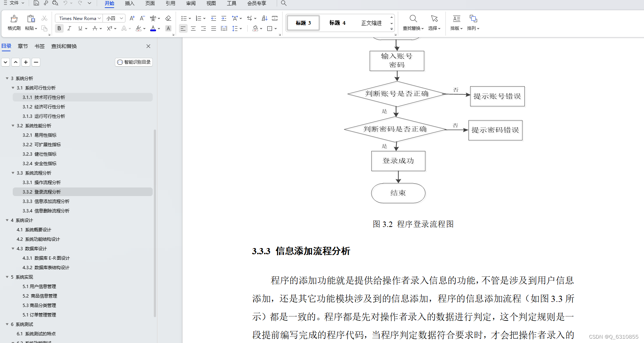Open the 章节 tab in the navigation pane
This screenshot has height=343, width=644.
tap(23, 46)
